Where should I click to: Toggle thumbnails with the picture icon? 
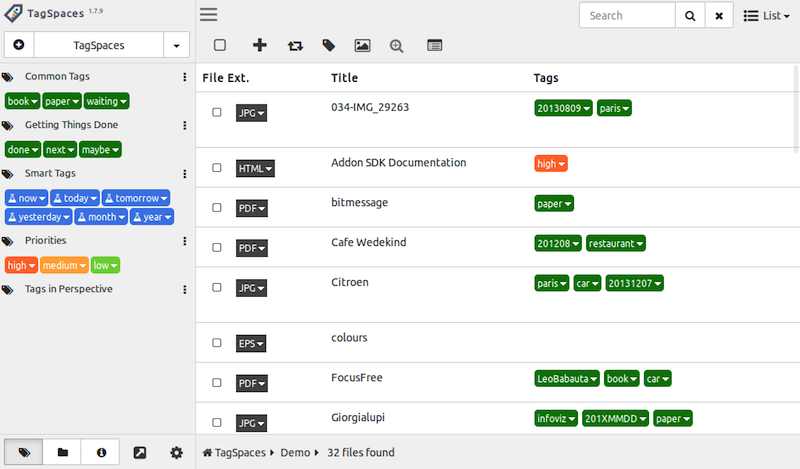click(x=362, y=45)
